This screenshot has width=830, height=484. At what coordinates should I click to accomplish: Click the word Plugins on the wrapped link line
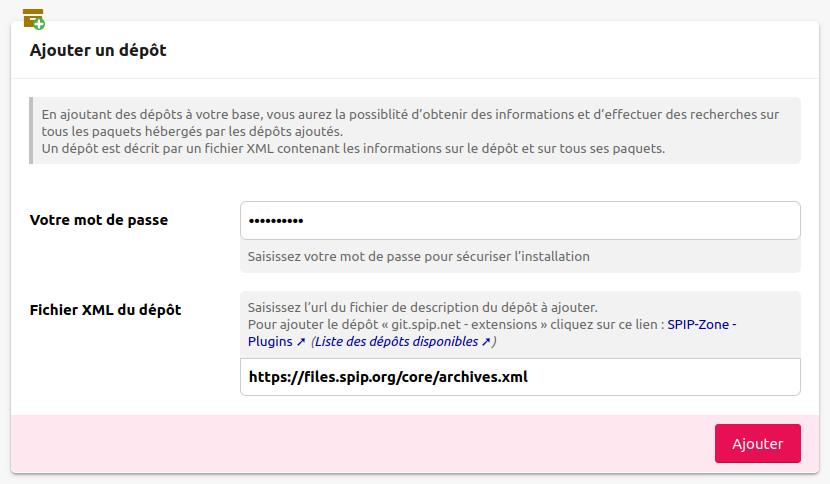pyautogui.click(x=270, y=342)
